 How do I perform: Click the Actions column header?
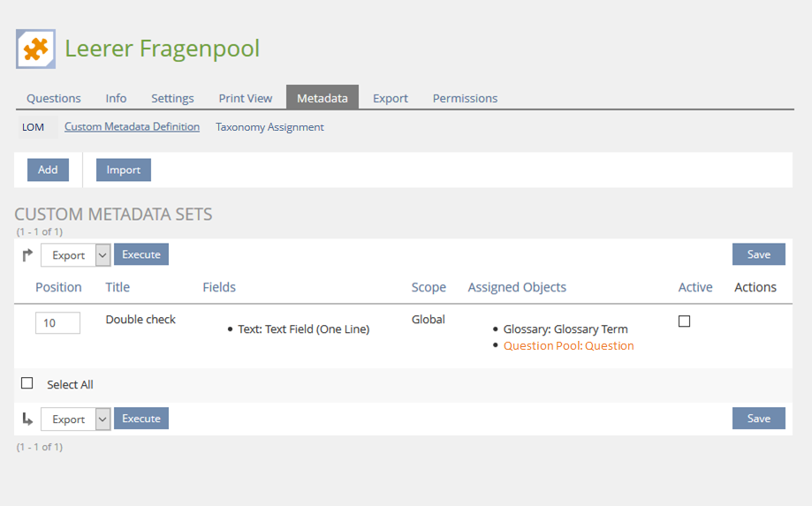click(755, 287)
